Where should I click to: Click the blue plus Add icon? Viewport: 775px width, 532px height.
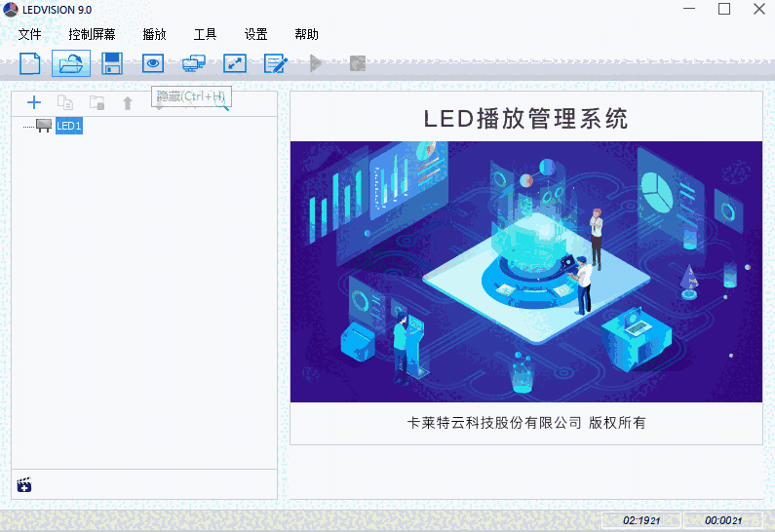pos(34,102)
